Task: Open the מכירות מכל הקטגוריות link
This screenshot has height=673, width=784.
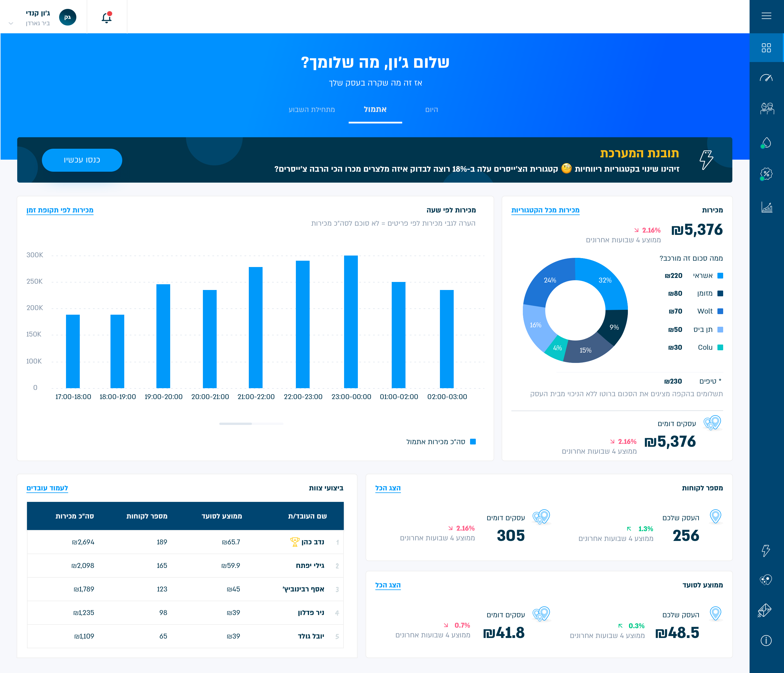Action: pos(545,210)
